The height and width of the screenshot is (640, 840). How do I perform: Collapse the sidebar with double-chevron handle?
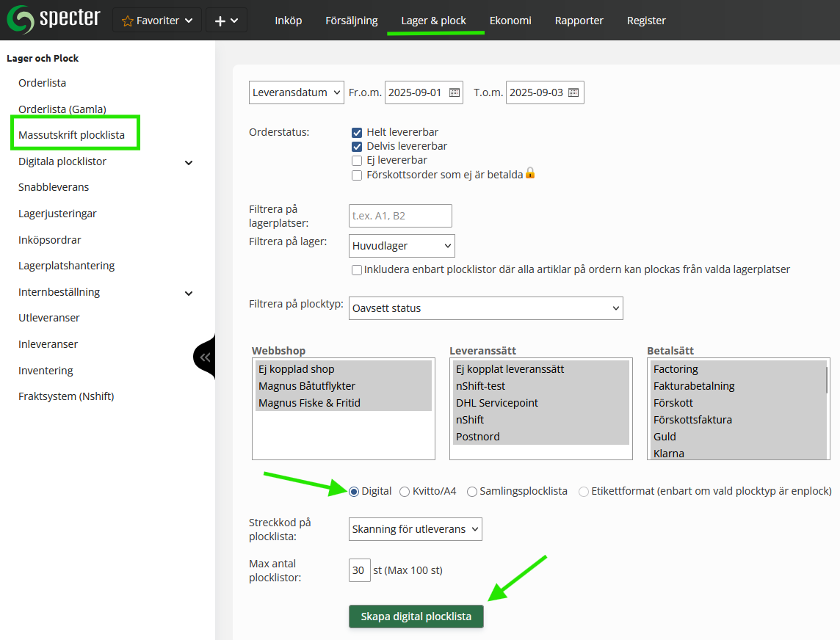(x=205, y=357)
